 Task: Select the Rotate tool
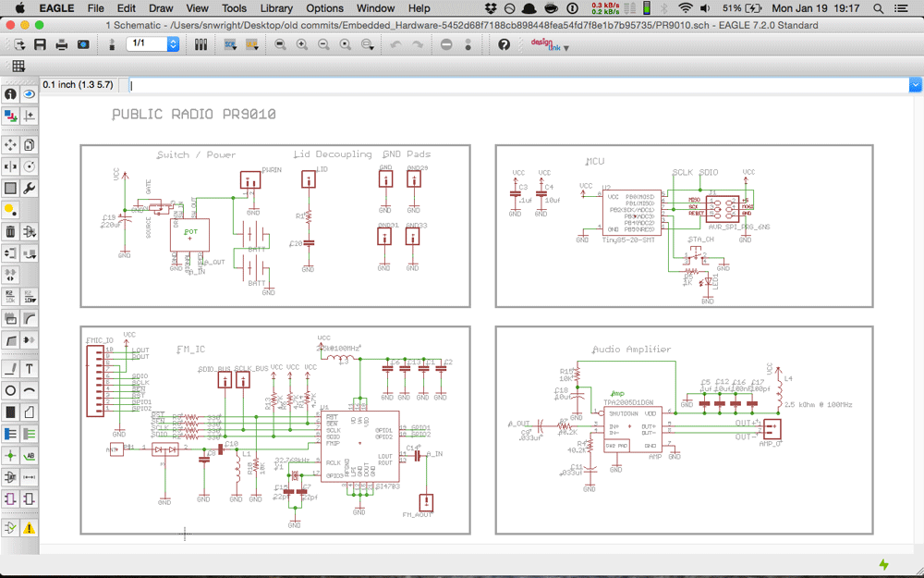coord(29,166)
